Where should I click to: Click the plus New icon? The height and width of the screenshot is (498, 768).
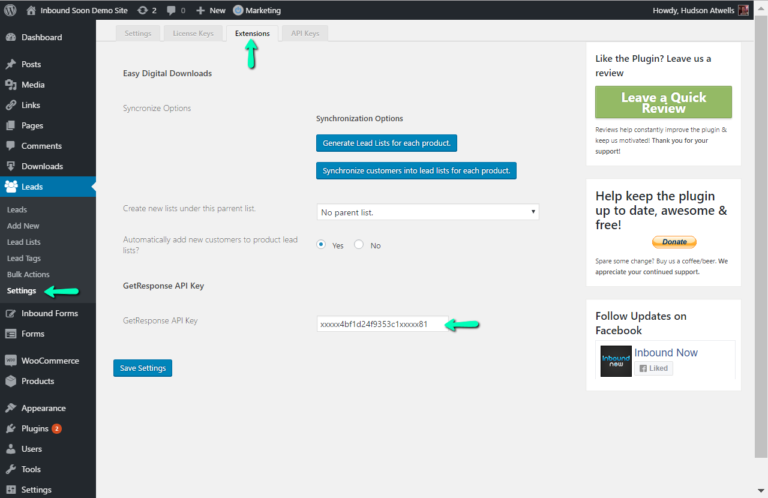coord(200,10)
